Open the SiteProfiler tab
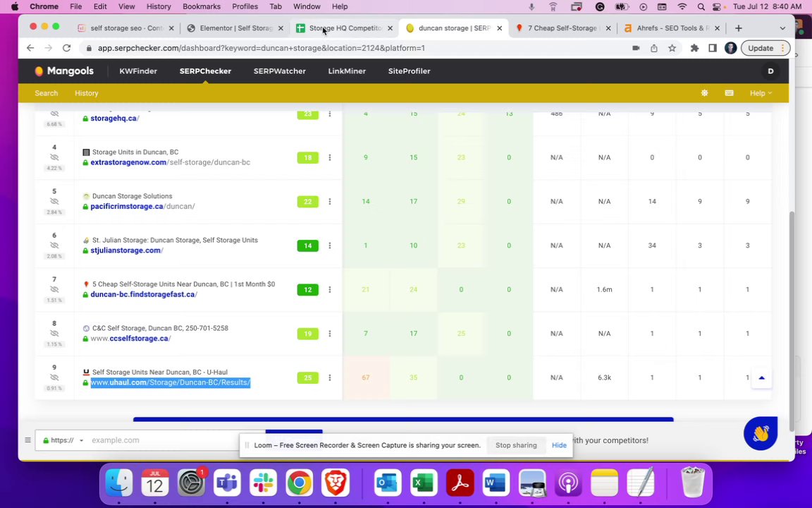812x508 pixels. [409, 71]
